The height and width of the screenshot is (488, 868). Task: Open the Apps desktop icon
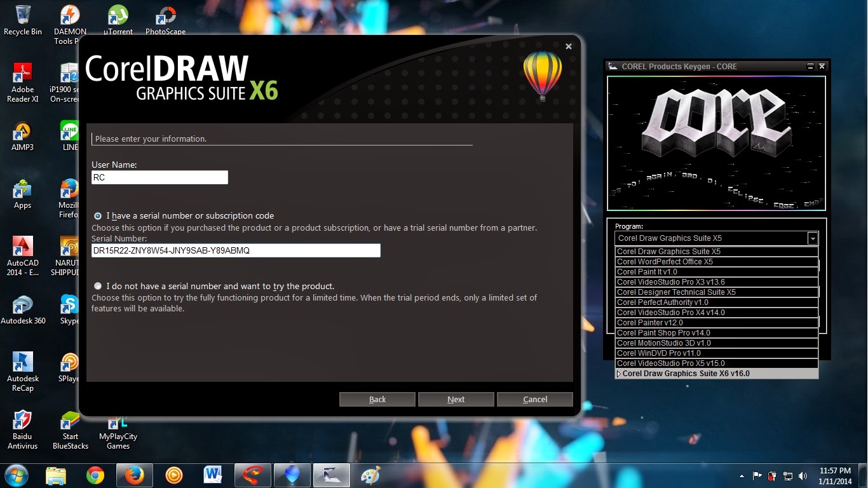click(23, 194)
